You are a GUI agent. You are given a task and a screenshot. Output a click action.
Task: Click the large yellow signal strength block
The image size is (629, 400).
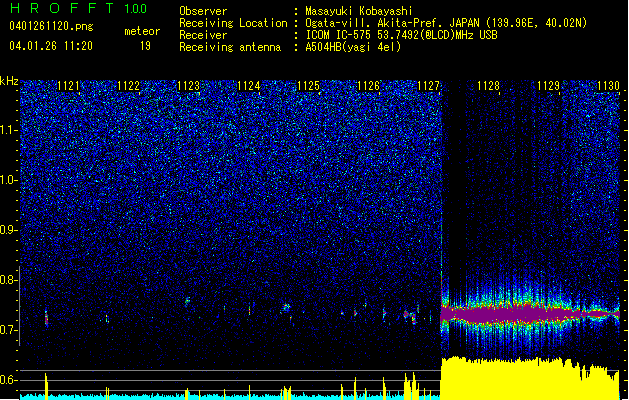(530, 379)
